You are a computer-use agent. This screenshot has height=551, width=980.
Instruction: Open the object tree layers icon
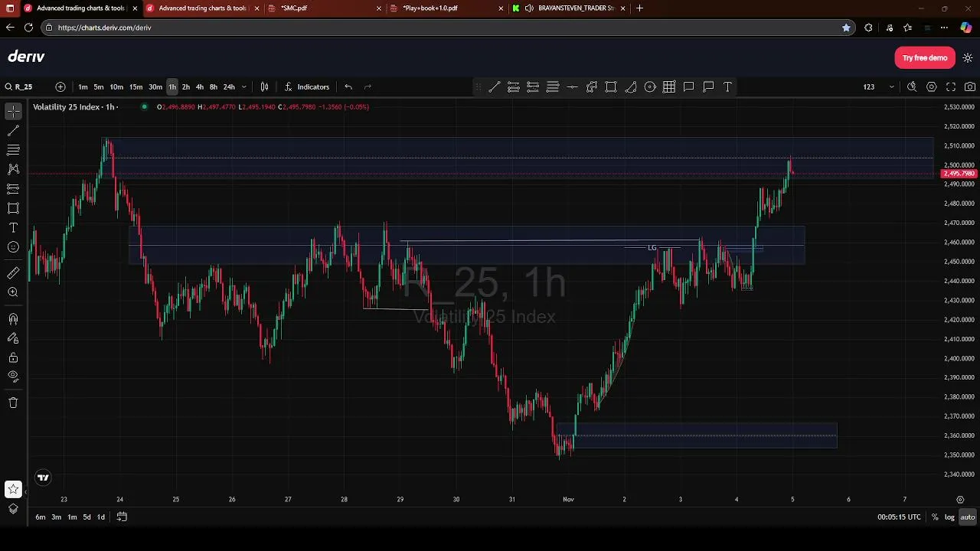coord(13,509)
